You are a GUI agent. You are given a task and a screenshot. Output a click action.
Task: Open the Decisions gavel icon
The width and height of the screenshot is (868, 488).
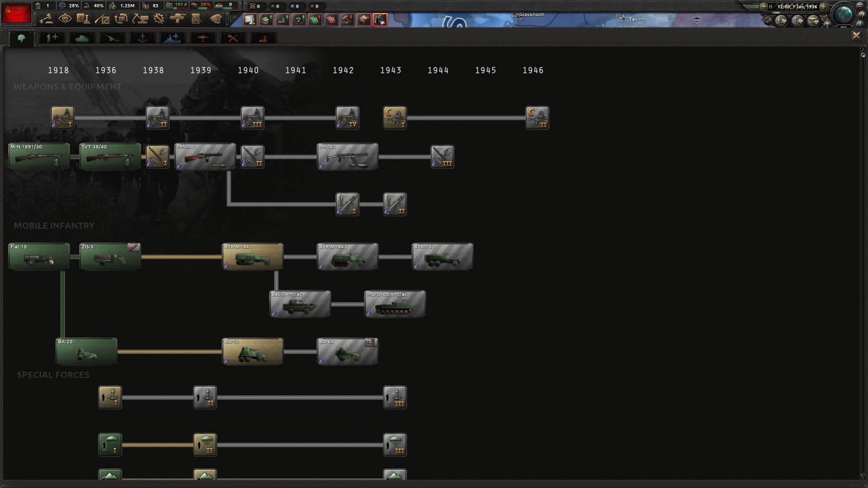click(47, 19)
